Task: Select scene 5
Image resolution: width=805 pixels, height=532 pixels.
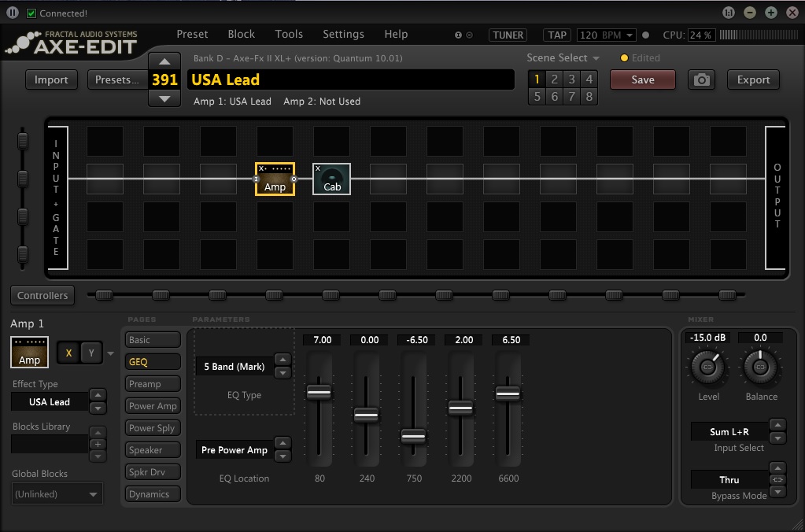Action: click(537, 97)
